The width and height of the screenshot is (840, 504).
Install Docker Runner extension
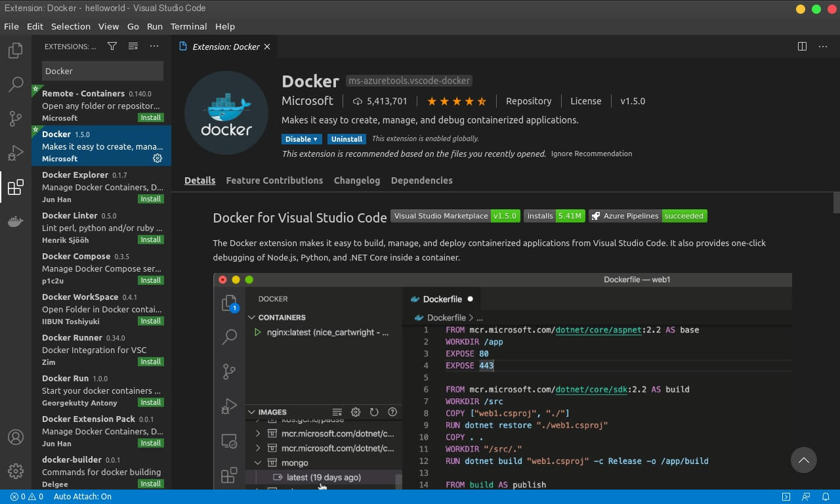click(151, 362)
